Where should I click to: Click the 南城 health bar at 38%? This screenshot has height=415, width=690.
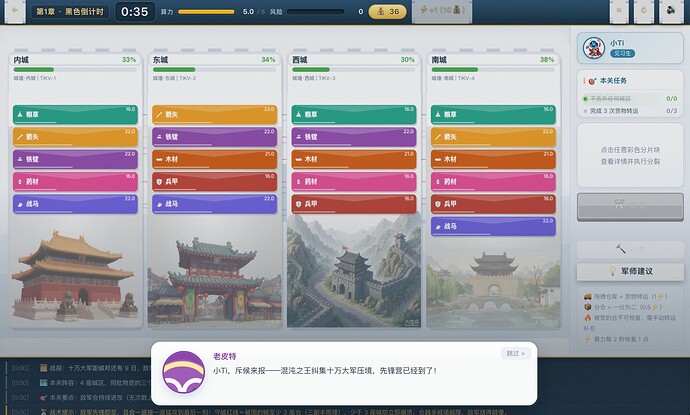tap(493, 70)
